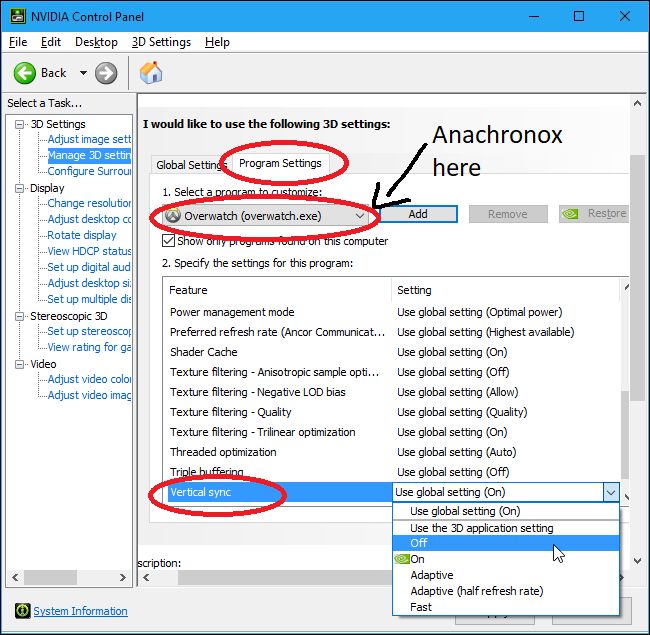650x635 pixels.
Task: Open the Back history dropdown arrow
Action: coord(83,73)
